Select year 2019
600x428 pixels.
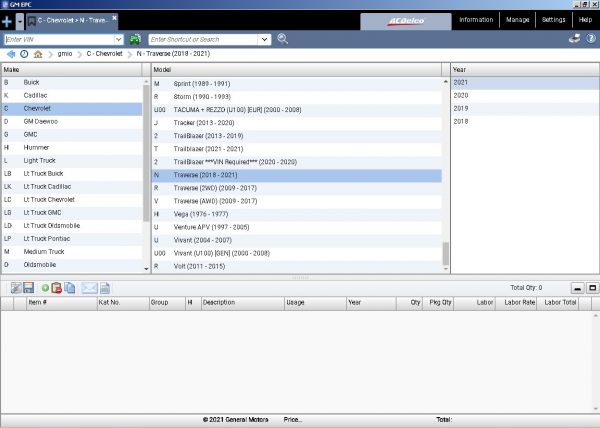[525, 109]
